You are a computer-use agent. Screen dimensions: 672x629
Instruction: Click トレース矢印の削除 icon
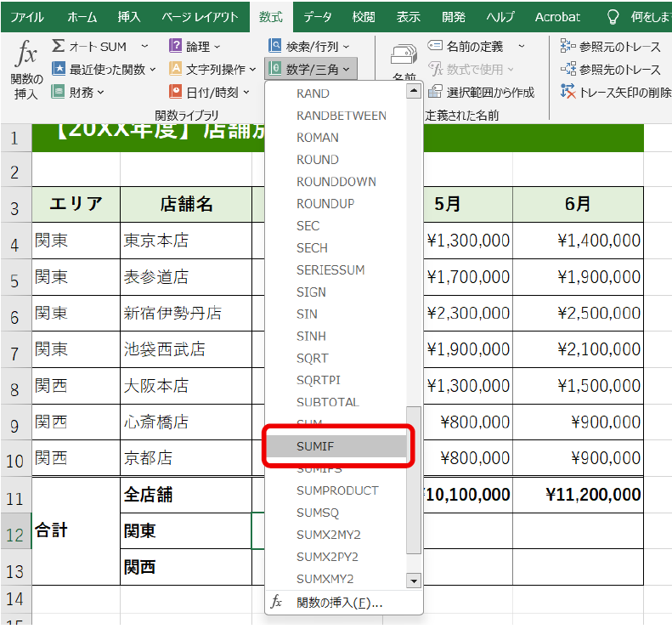[568, 92]
